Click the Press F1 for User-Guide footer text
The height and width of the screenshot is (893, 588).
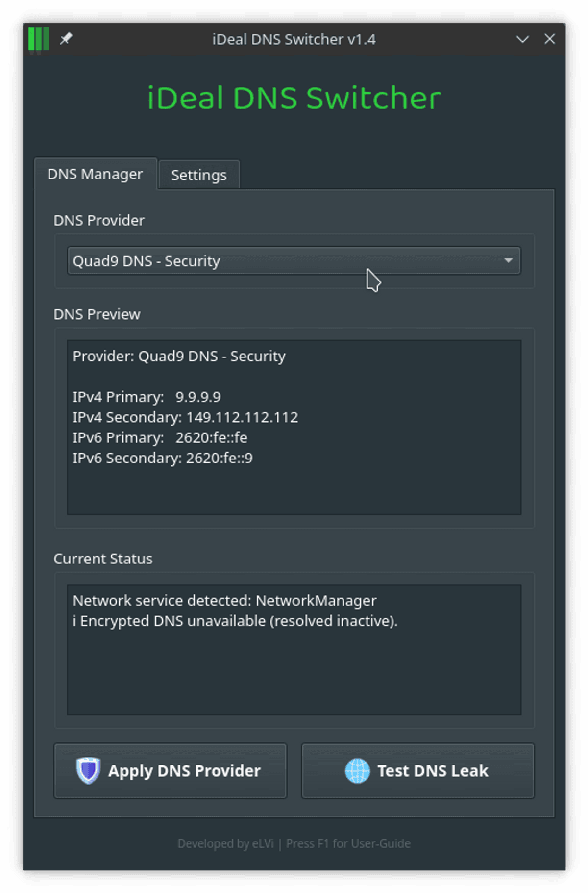348,843
